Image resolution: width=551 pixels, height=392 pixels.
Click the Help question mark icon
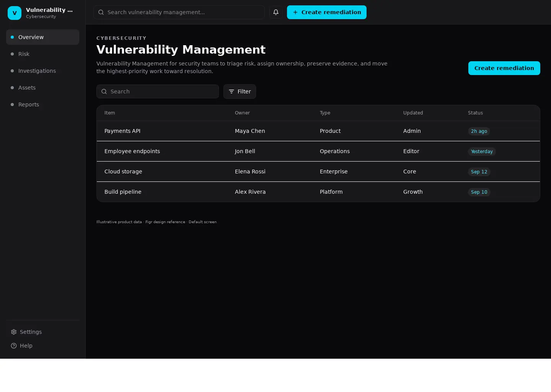(x=14, y=346)
